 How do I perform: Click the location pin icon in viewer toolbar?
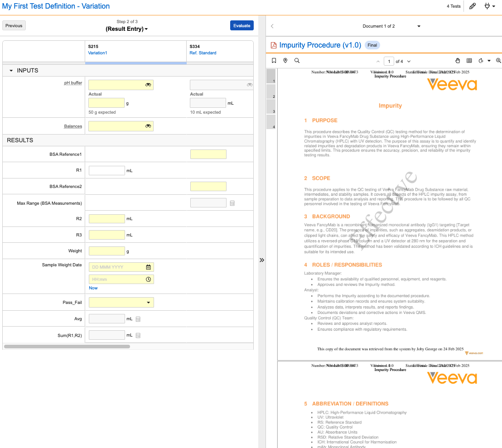285,61
